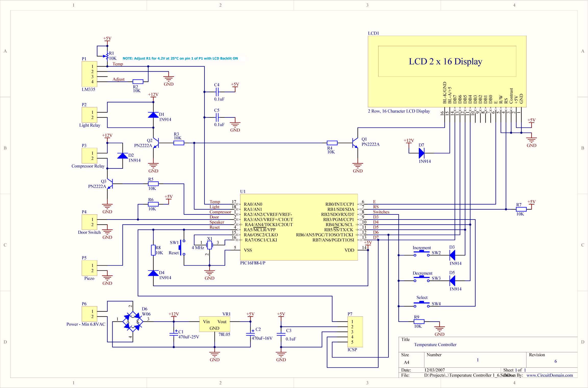Select the PIC16F88 microcontroller symbol U1
Screen dimensions: 588x388
pos(299,227)
